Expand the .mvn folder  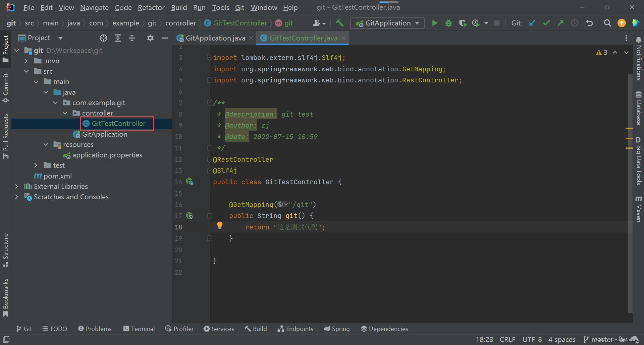(x=26, y=61)
